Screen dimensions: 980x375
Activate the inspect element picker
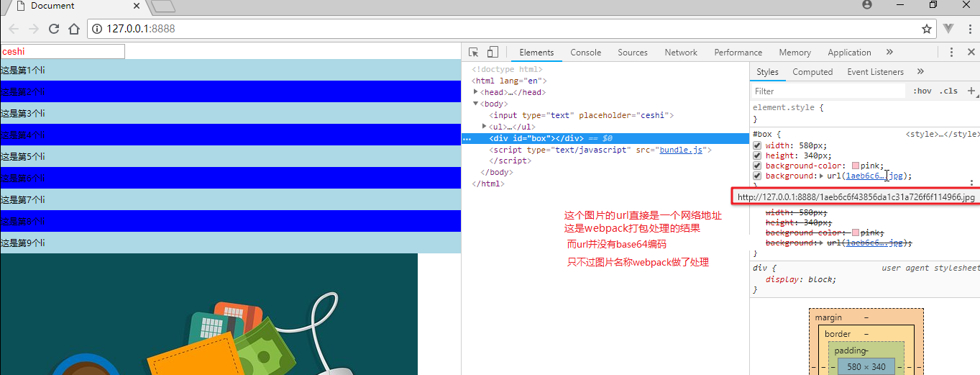[x=473, y=52]
